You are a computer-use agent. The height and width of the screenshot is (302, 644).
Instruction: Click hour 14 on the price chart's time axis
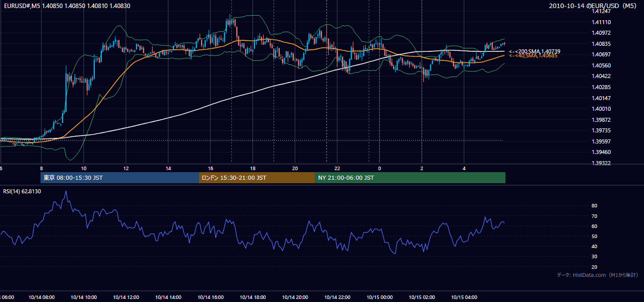(x=168, y=168)
